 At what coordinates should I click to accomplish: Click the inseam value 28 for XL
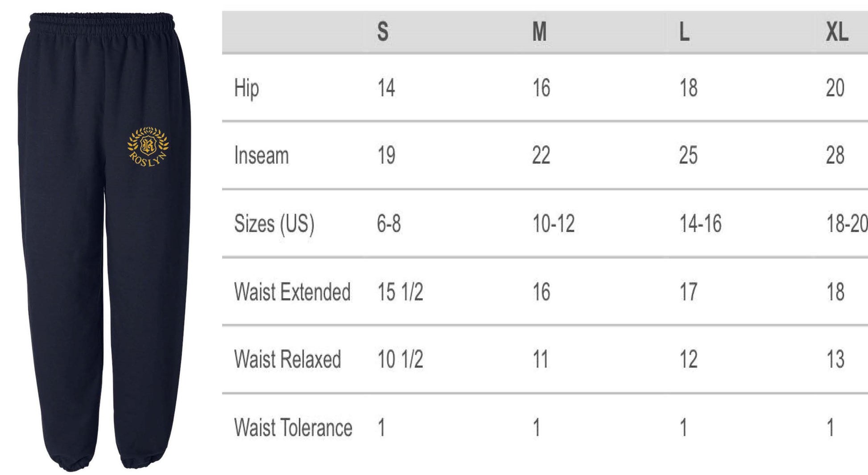point(835,156)
